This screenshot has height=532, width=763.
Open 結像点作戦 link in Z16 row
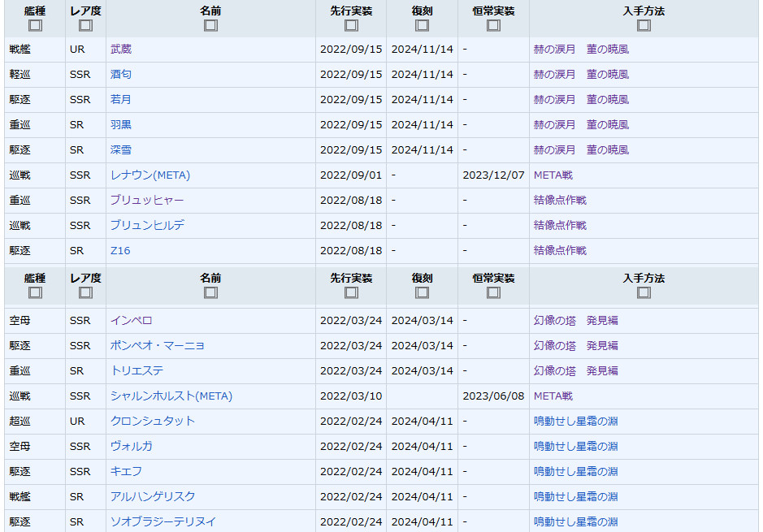pos(560,251)
